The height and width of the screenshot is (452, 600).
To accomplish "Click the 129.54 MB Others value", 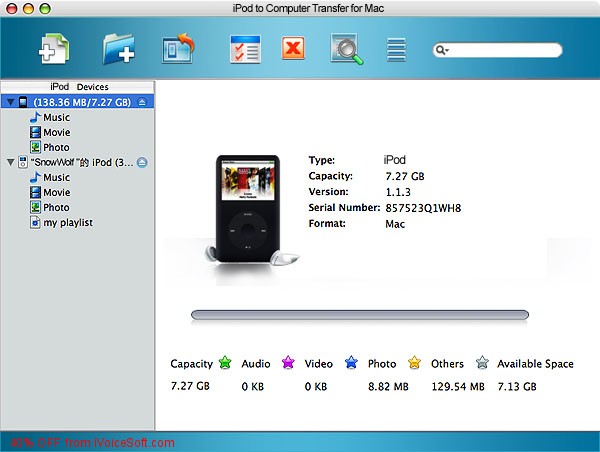I will (458, 387).
